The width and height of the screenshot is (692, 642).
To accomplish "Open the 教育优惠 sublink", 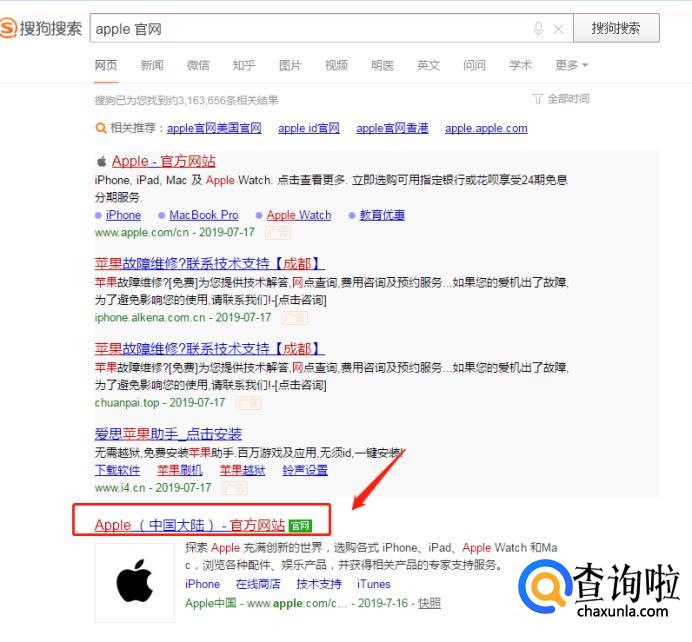I will [x=382, y=215].
